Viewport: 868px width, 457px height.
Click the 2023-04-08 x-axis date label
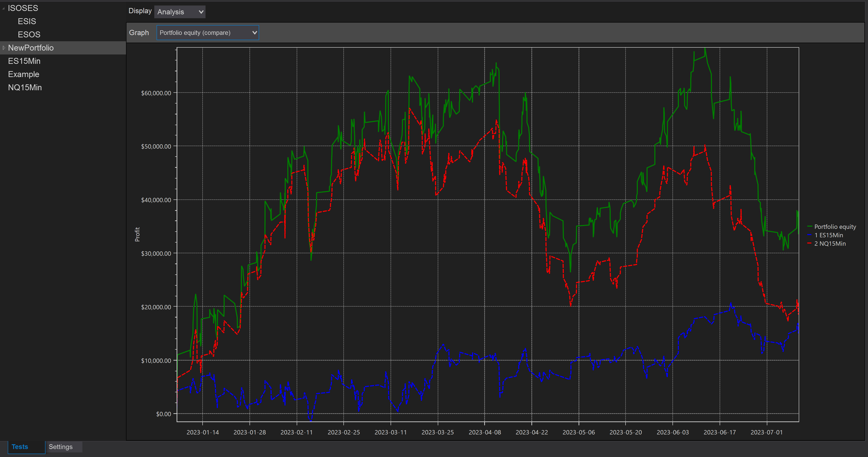coord(484,432)
